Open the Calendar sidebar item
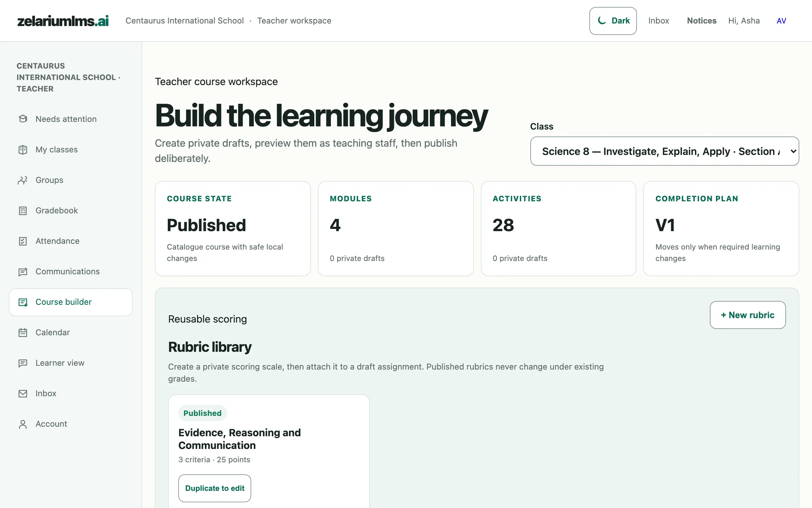The image size is (812, 508). tap(70, 333)
